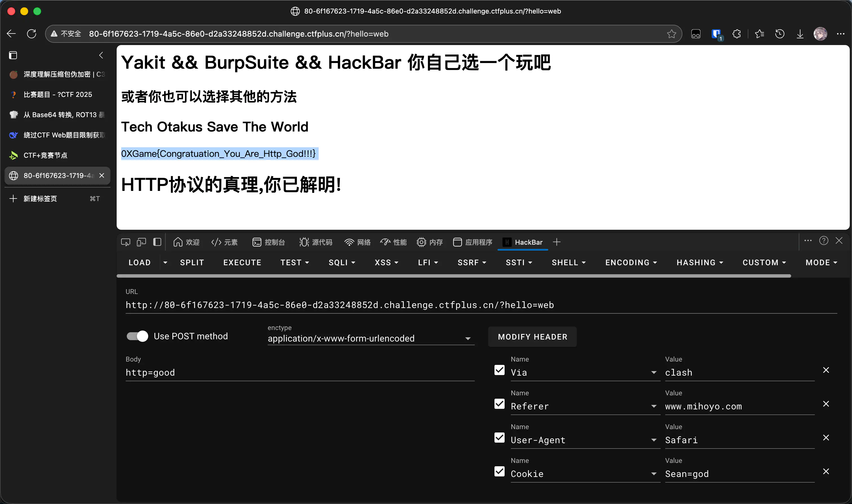Viewport: 852px width, 504px height.
Task: Click the horizontal scrollbar under HackBar toolbar
Action: tap(453, 276)
